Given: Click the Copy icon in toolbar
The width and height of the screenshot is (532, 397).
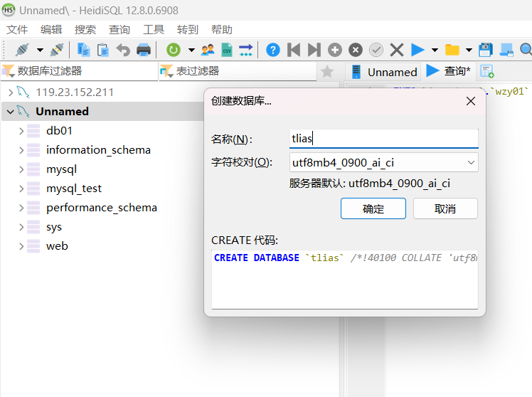Looking at the screenshot, I should (83, 50).
